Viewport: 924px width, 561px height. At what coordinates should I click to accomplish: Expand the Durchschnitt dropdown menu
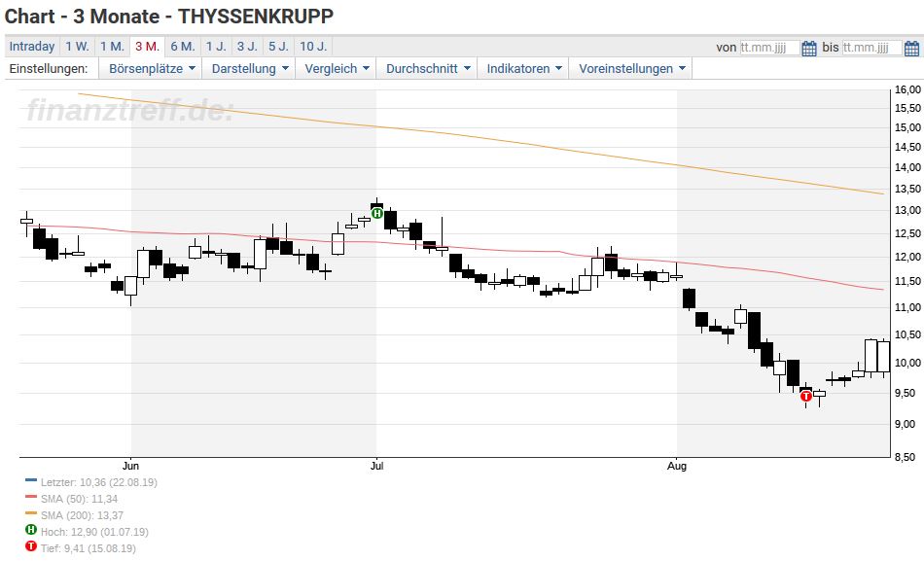[x=428, y=68]
